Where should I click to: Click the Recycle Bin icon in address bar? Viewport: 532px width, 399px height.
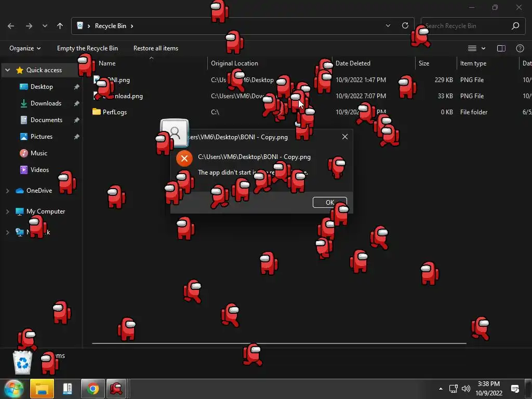tap(80, 25)
